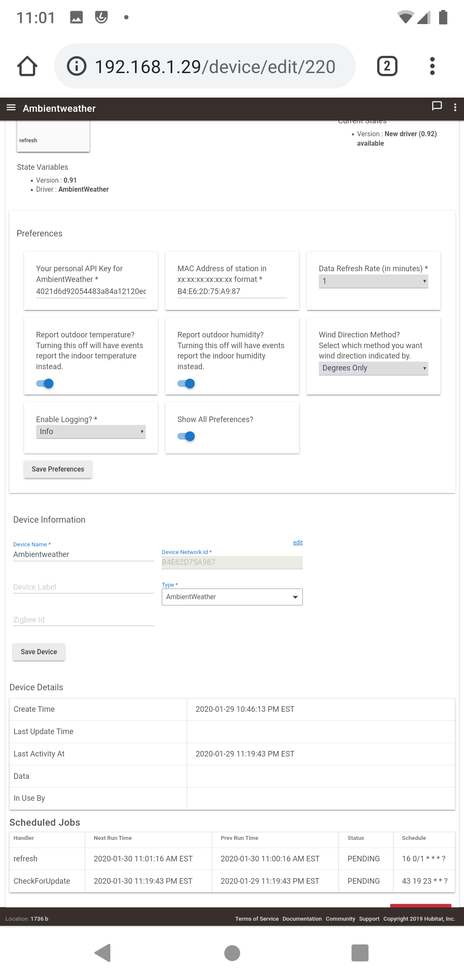Image resolution: width=464 pixels, height=980 pixels.
Task: Tap the Android home circle button
Action: 232,952
